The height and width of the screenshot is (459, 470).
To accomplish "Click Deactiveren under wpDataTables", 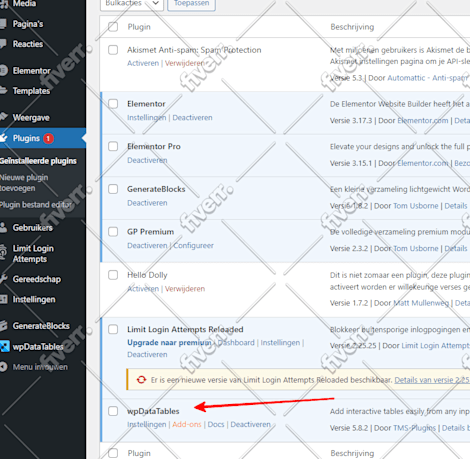I will (x=251, y=424).
